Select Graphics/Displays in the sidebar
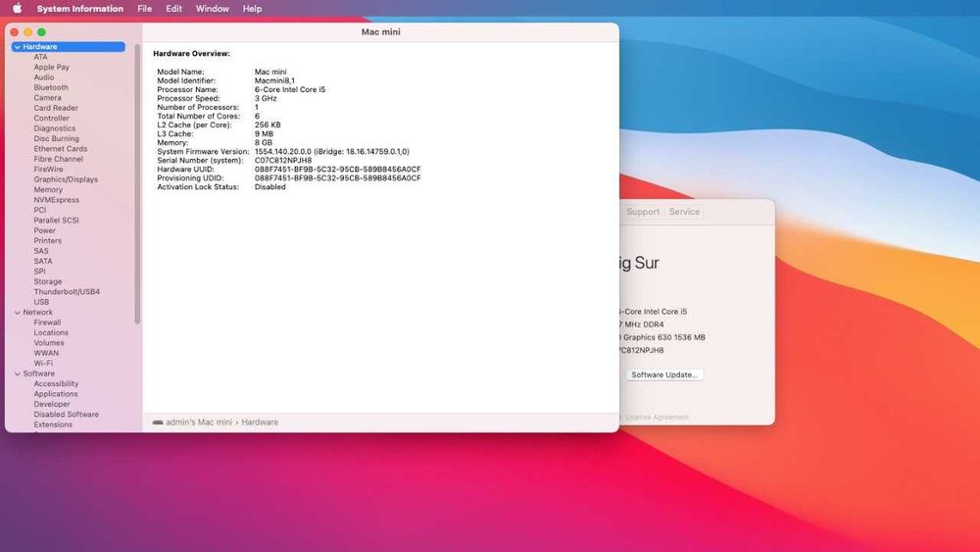The width and height of the screenshot is (980, 552). coord(66,179)
